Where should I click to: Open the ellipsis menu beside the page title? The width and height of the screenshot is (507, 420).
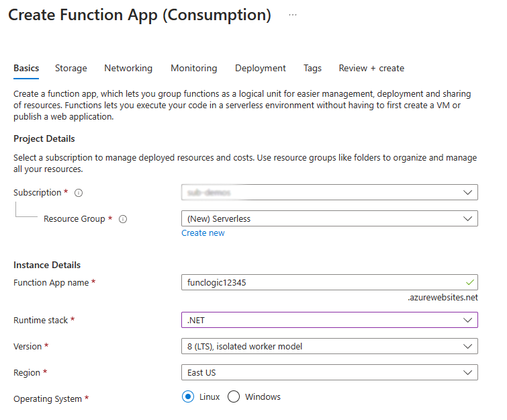pyautogui.click(x=293, y=15)
